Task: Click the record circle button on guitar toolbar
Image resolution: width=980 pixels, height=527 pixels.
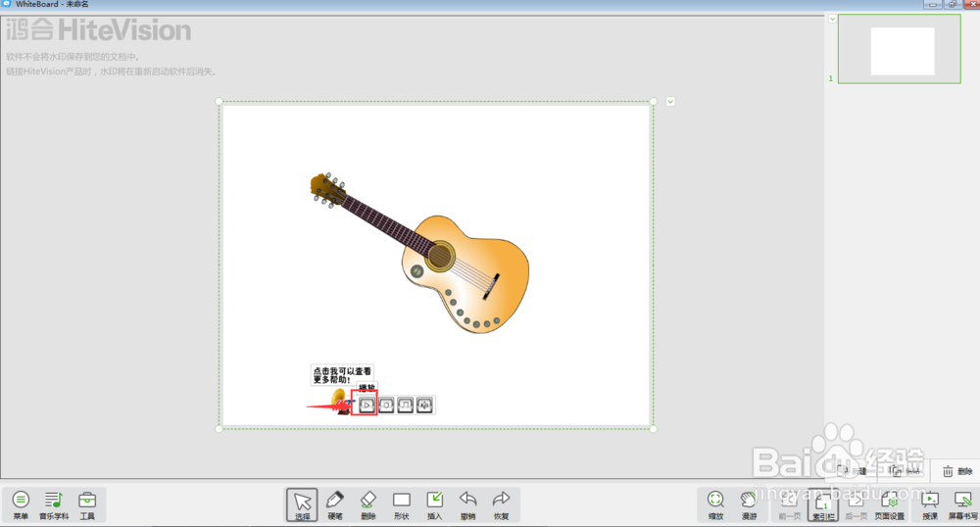Action: pos(386,406)
